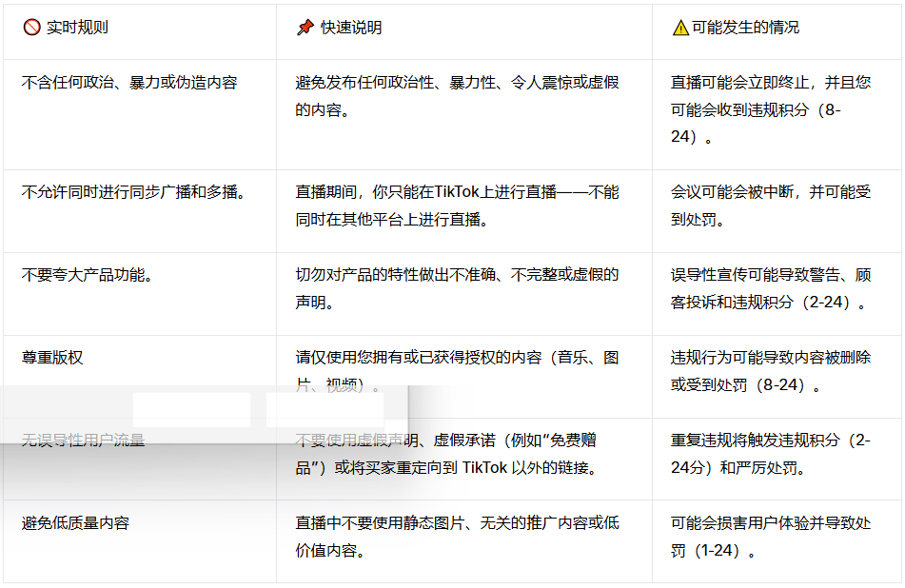Click the yellow warning icon beside 可能发生的情况
The width and height of the screenshot is (905, 588).
[x=679, y=28]
